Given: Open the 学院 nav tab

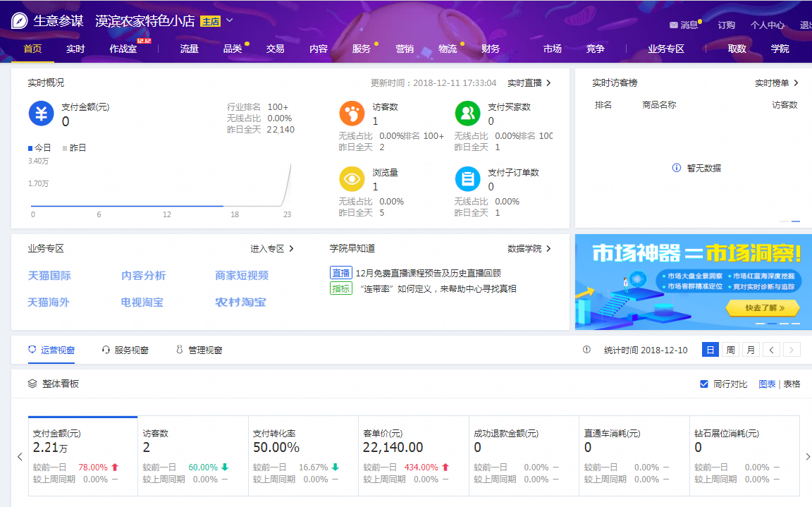Looking at the screenshot, I should pyautogui.click(x=780, y=49).
